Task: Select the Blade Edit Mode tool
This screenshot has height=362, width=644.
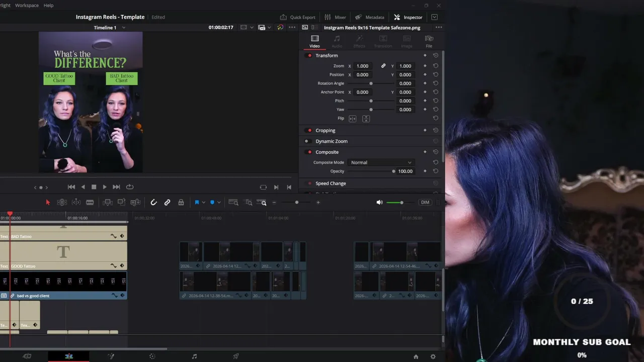Action: [90, 202]
